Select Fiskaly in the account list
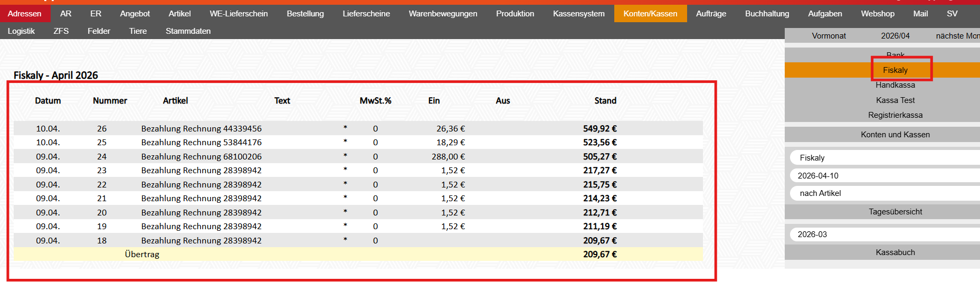Viewport: 980px width, 282px height. point(895,70)
